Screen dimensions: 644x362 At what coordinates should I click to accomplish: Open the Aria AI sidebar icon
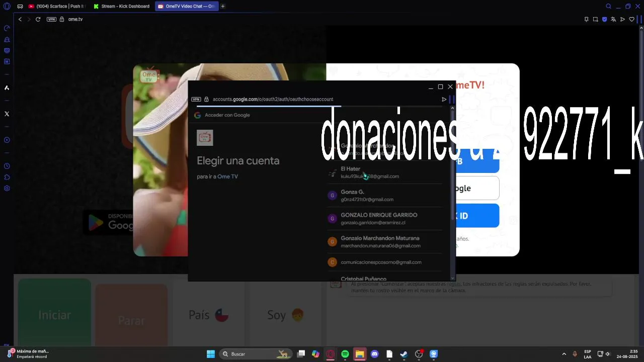(7, 88)
